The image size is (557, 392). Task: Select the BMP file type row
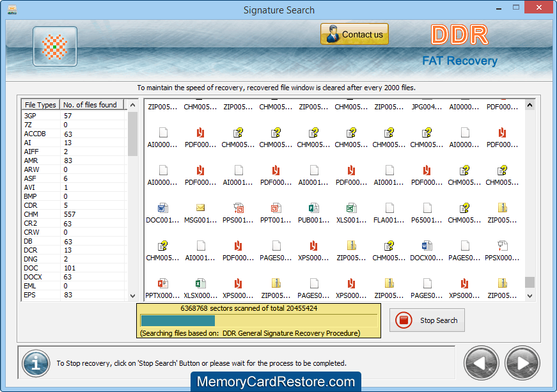coord(74,196)
